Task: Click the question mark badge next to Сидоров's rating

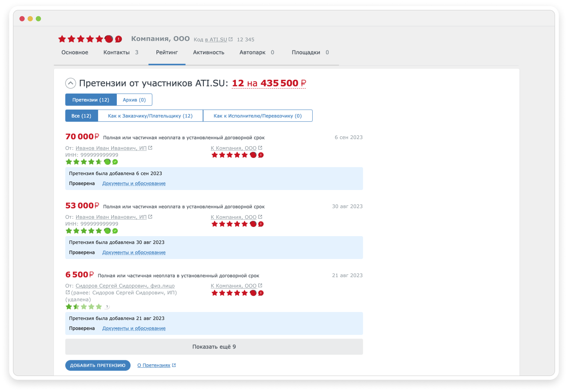Action: point(107,307)
